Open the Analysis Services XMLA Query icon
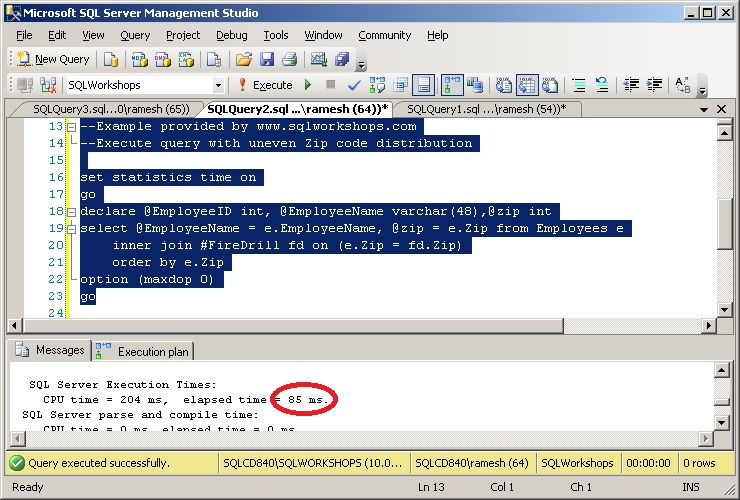The height and width of the screenshot is (500, 740). point(186,59)
